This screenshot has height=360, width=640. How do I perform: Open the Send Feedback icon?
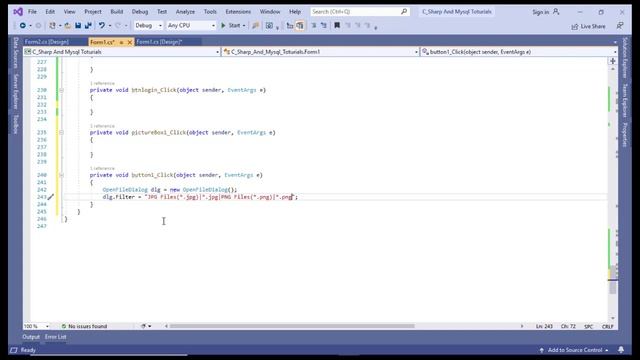tap(620, 26)
